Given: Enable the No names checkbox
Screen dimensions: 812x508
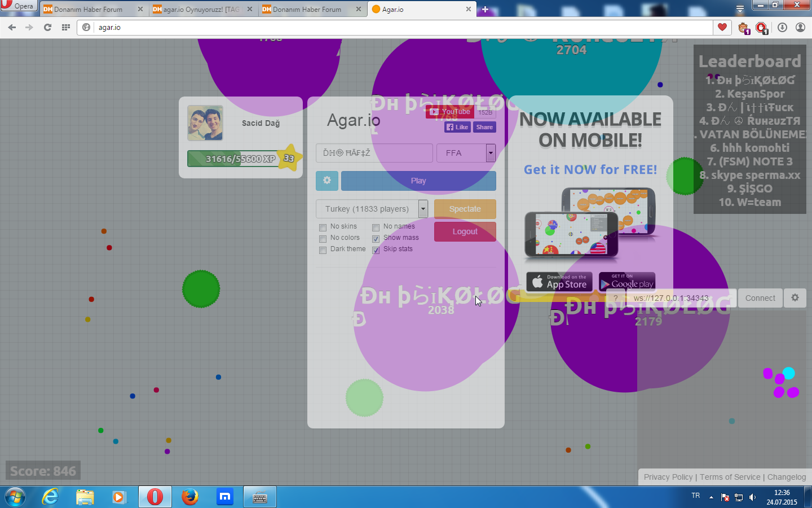Looking at the screenshot, I should coord(376,227).
